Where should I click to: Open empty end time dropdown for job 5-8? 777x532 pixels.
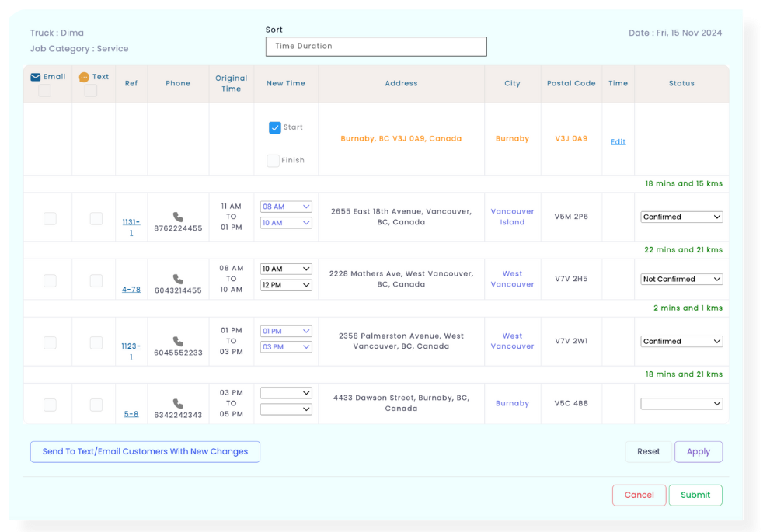click(286, 409)
